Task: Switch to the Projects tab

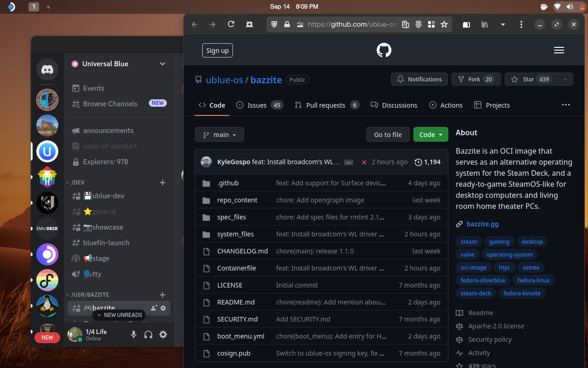Action: point(492,105)
